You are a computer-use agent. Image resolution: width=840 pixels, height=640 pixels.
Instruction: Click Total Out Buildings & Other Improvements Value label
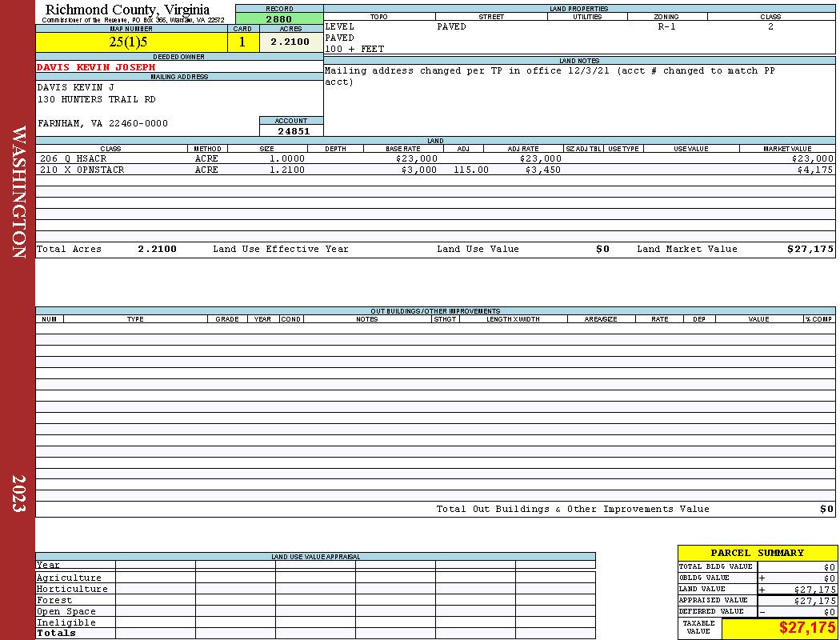point(573,510)
